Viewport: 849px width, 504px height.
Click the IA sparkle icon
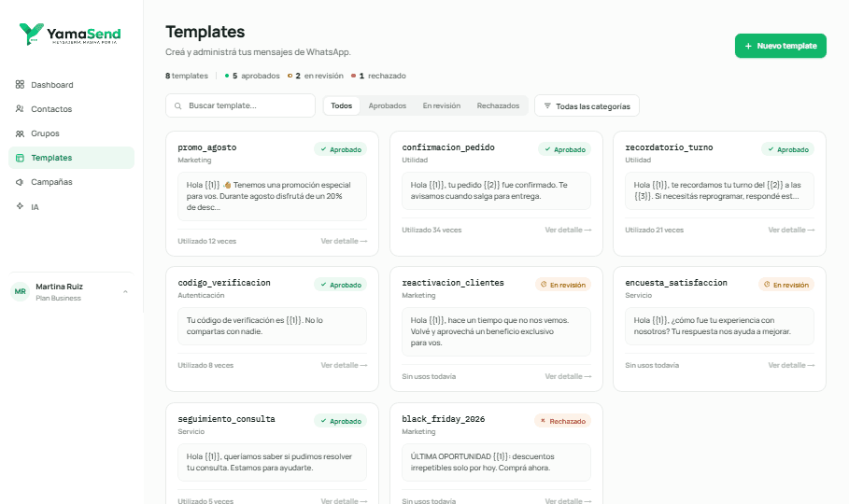click(x=20, y=206)
